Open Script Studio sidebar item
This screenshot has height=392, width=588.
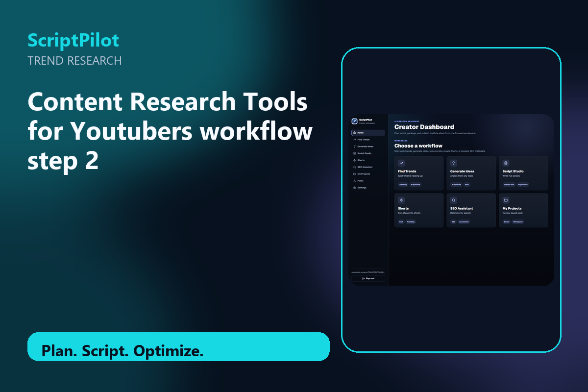point(368,153)
